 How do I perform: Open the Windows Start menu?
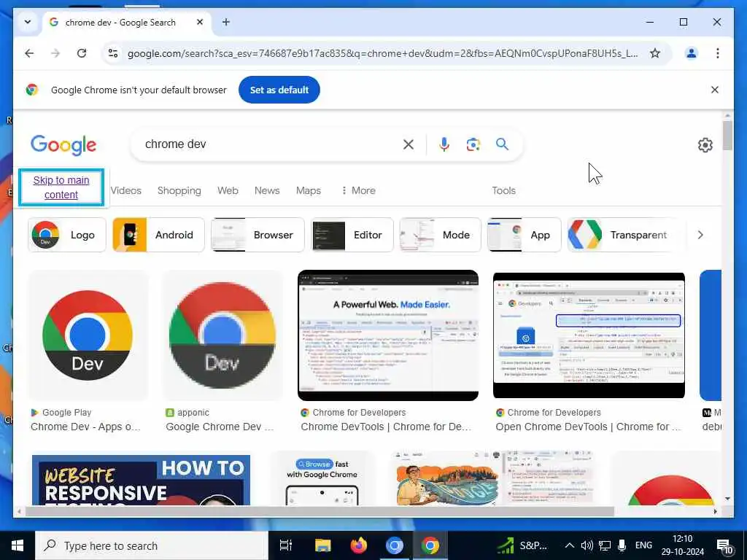tap(18, 545)
